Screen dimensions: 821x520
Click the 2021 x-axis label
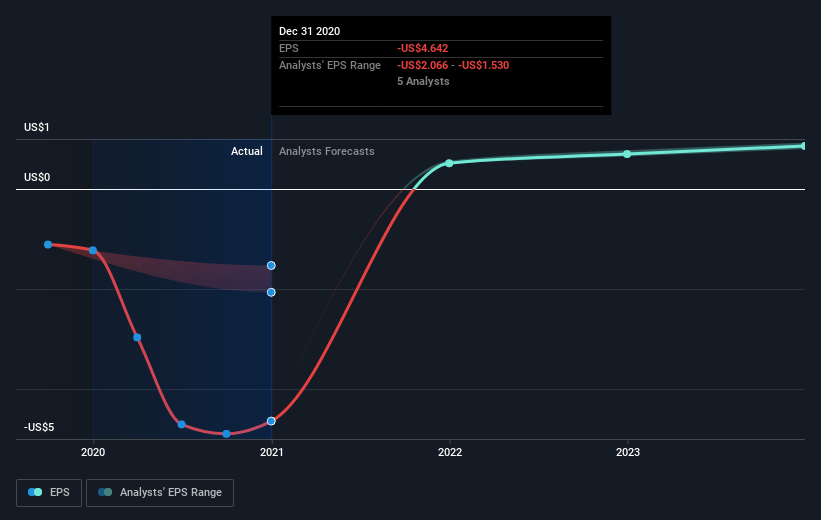click(x=271, y=452)
